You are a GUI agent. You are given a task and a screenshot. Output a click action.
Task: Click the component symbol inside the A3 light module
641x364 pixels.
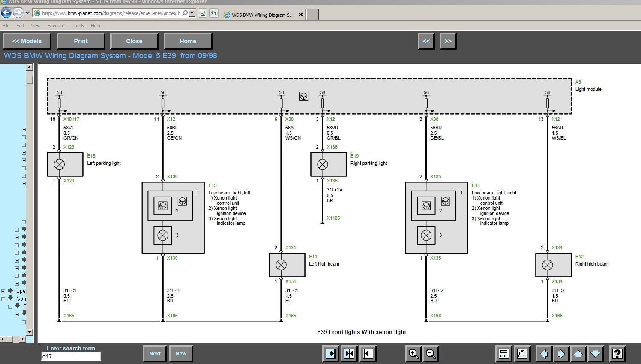[303, 96]
